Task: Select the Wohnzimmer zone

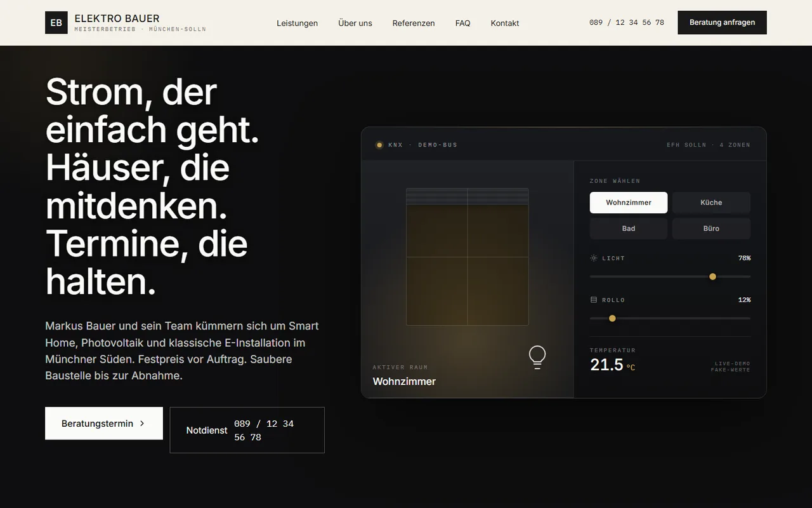Action: tap(629, 203)
